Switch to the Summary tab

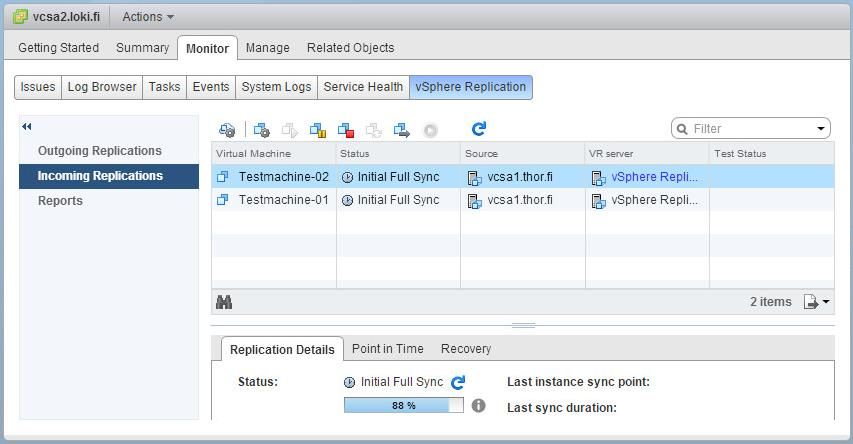tap(143, 48)
